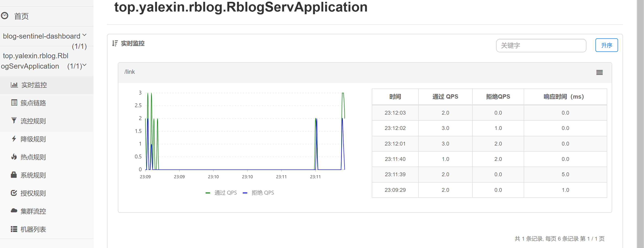Click the 响应时间 (ms) column header

click(565, 97)
